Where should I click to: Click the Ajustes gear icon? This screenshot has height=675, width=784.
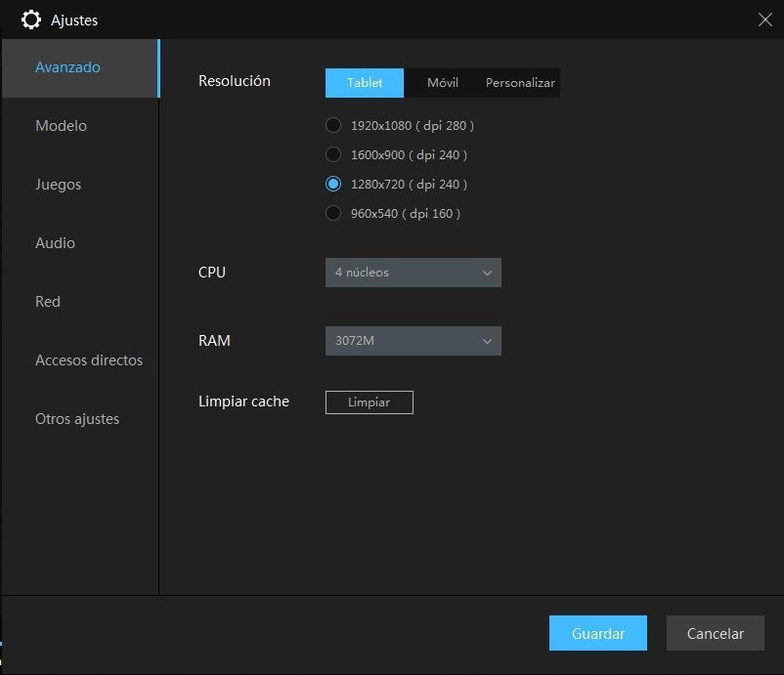31,20
